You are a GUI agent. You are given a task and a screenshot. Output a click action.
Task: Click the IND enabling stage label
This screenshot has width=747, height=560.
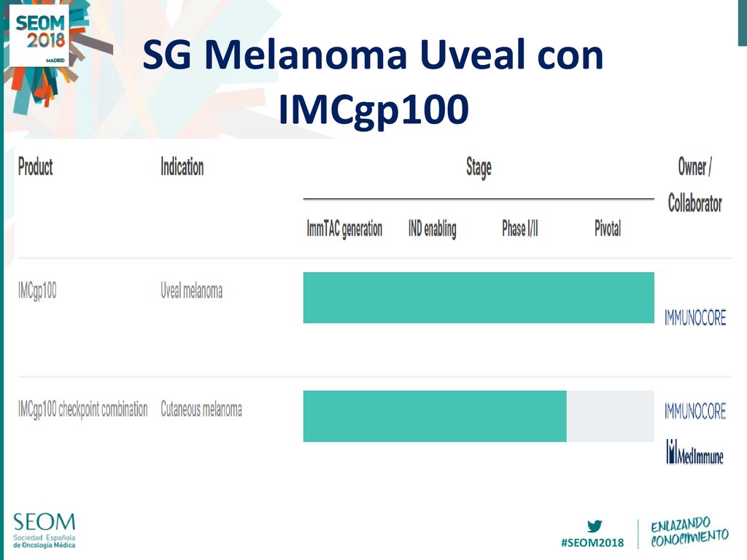pos(432,229)
